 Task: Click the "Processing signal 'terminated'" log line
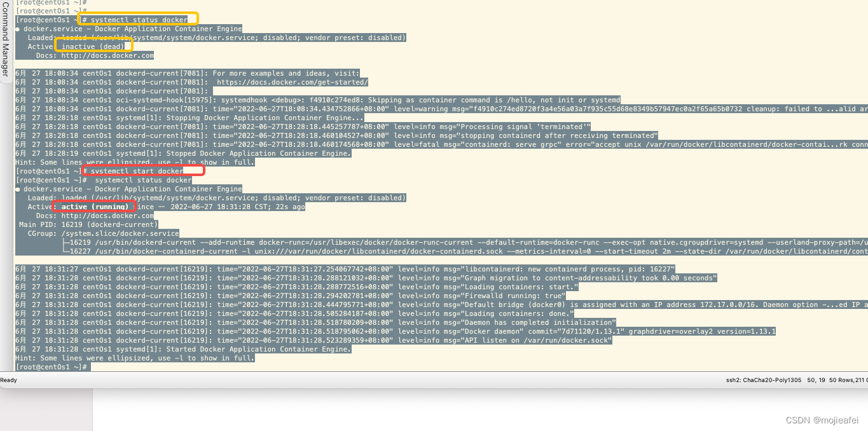[303, 127]
